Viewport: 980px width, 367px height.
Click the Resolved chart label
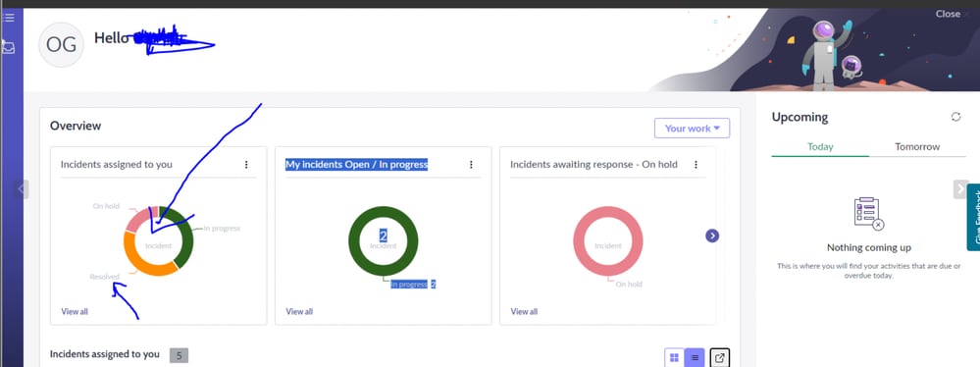coord(104,277)
